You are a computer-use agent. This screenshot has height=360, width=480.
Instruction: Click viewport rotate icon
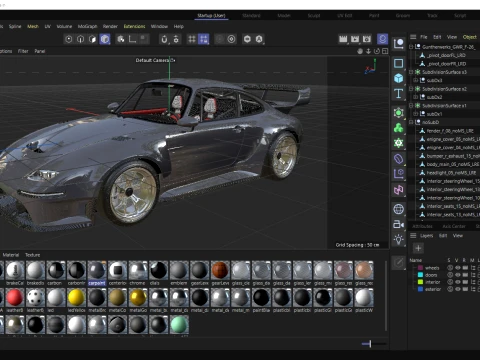tap(377, 51)
